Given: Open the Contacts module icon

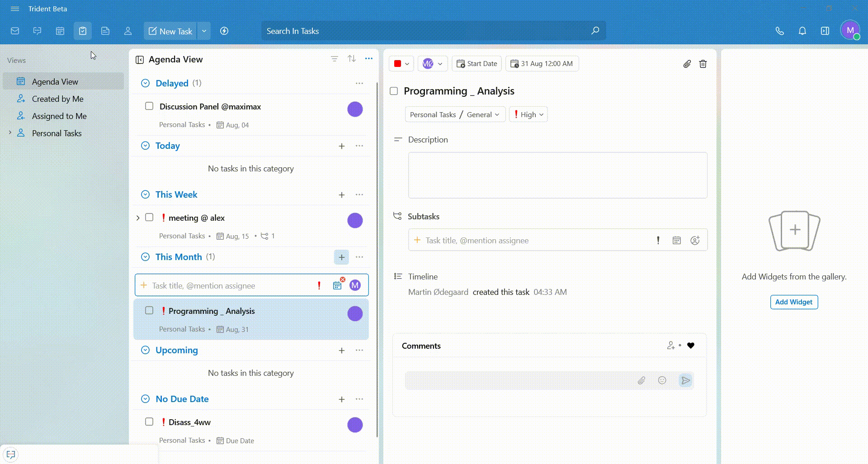Looking at the screenshot, I should pyautogui.click(x=128, y=31).
